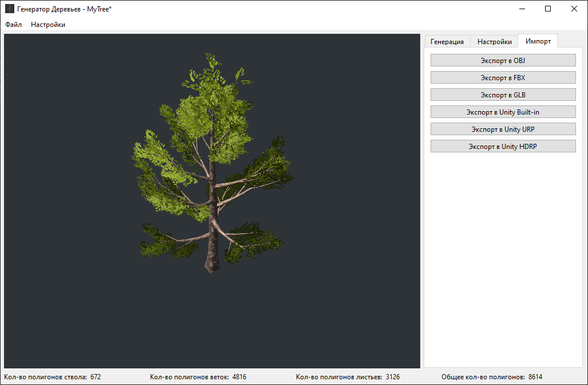Click the trunk polygon count label
Viewport: 588px width, 385px height.
(x=45, y=377)
